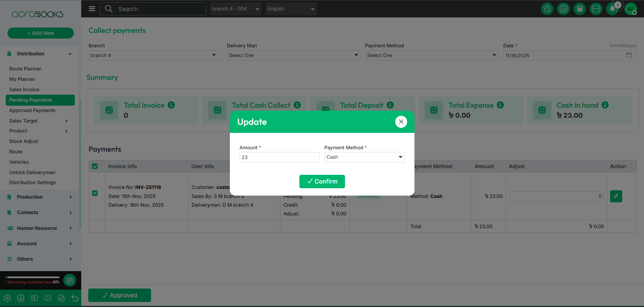The width and height of the screenshot is (644, 307).
Task: Click the + Add New button
Action: [x=41, y=33]
